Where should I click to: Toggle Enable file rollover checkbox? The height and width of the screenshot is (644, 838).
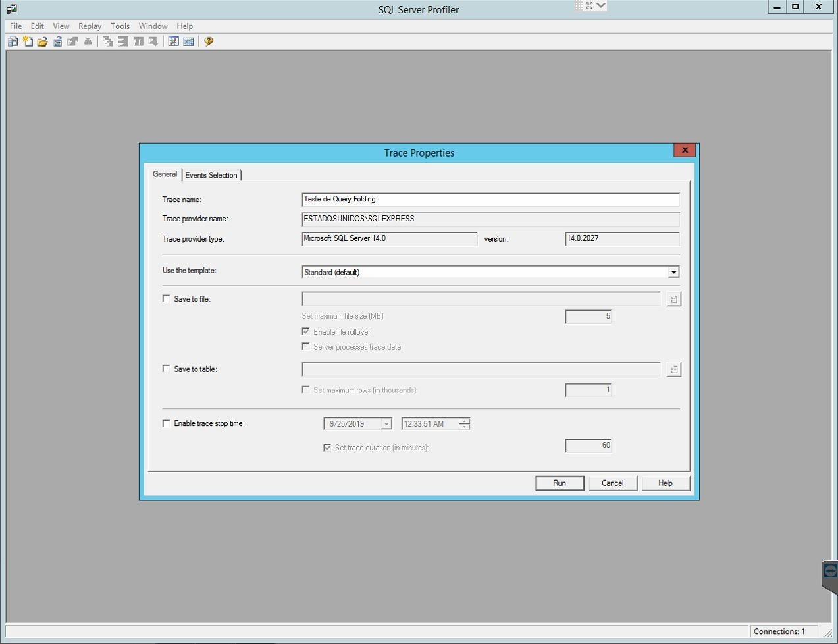[306, 331]
